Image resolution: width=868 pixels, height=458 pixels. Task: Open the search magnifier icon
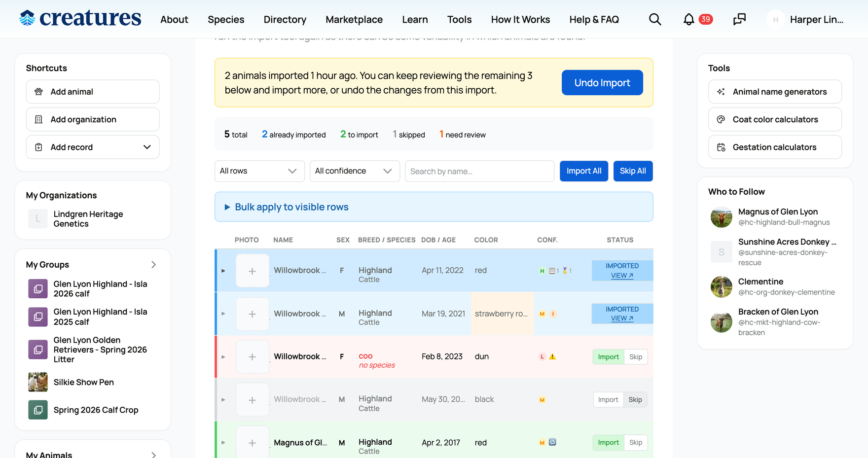pos(655,19)
